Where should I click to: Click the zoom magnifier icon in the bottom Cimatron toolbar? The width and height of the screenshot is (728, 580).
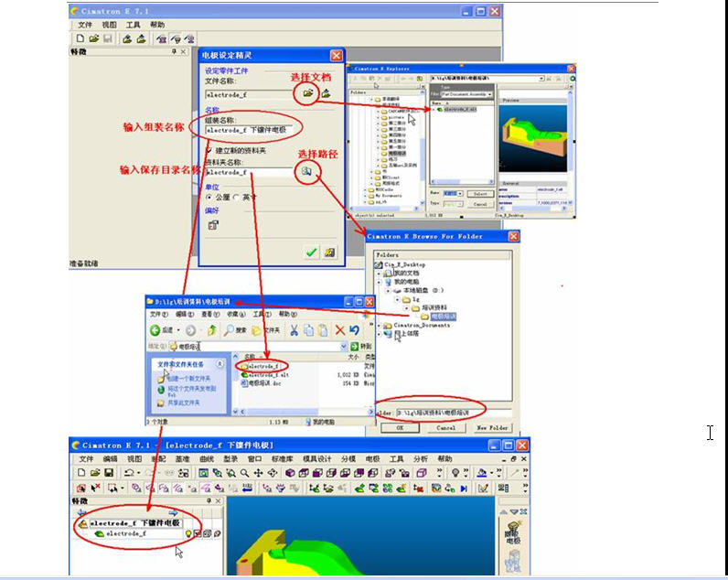click(x=245, y=473)
